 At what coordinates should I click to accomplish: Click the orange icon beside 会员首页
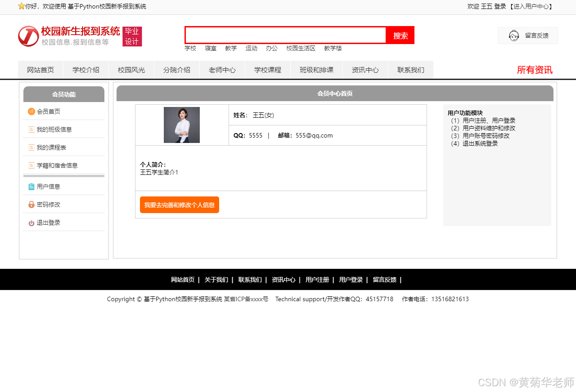point(31,111)
